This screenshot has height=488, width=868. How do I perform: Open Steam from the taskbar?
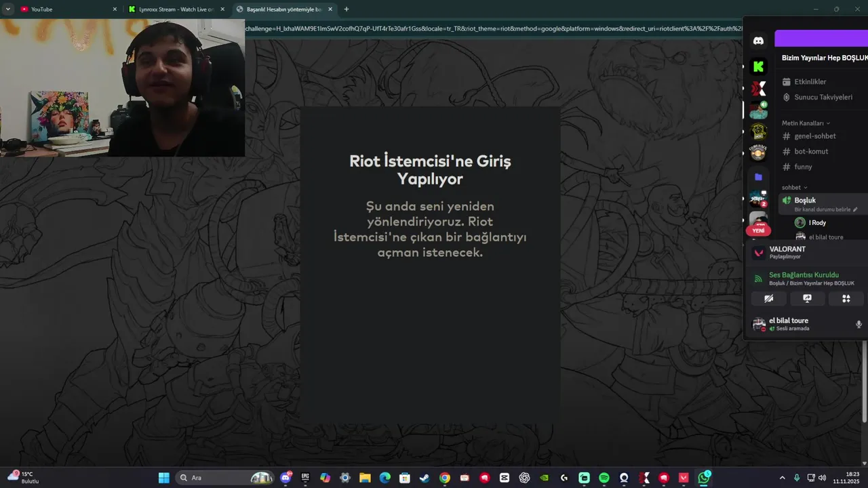(x=425, y=478)
